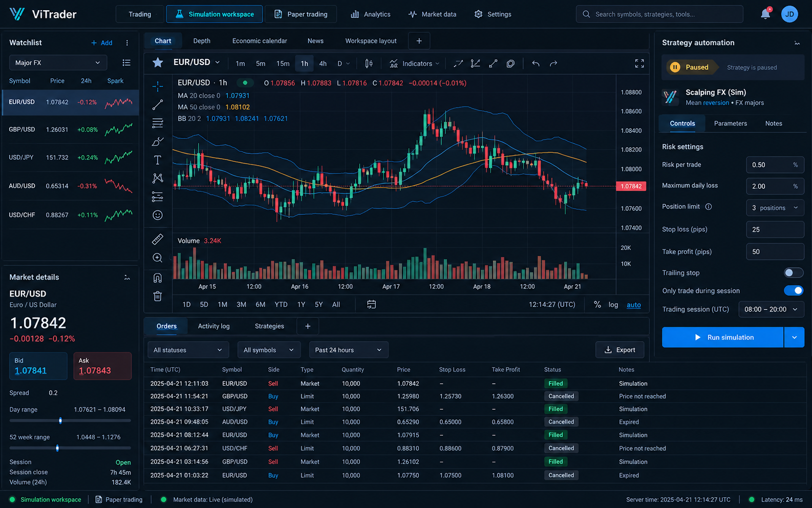Collapse the Market details panel
This screenshot has width=812, height=508.
click(x=127, y=278)
